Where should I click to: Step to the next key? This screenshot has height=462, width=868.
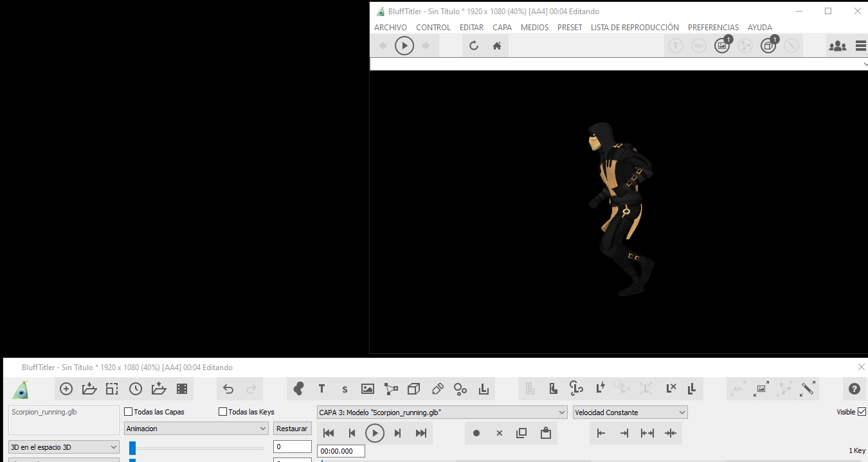398,433
